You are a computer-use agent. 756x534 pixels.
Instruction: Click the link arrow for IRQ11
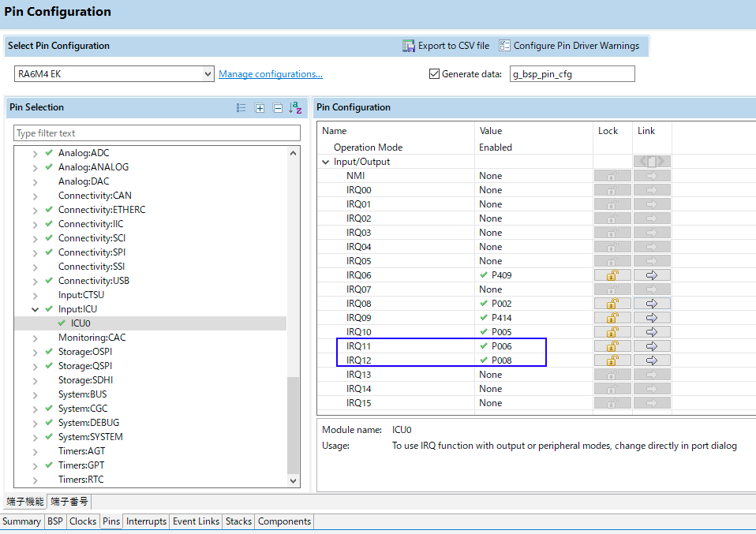pos(652,346)
